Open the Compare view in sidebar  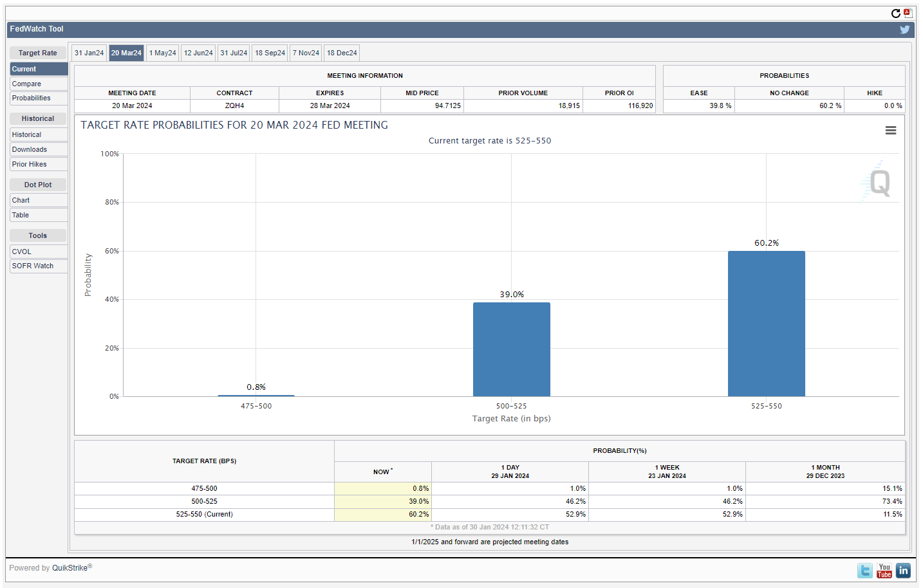coord(26,84)
